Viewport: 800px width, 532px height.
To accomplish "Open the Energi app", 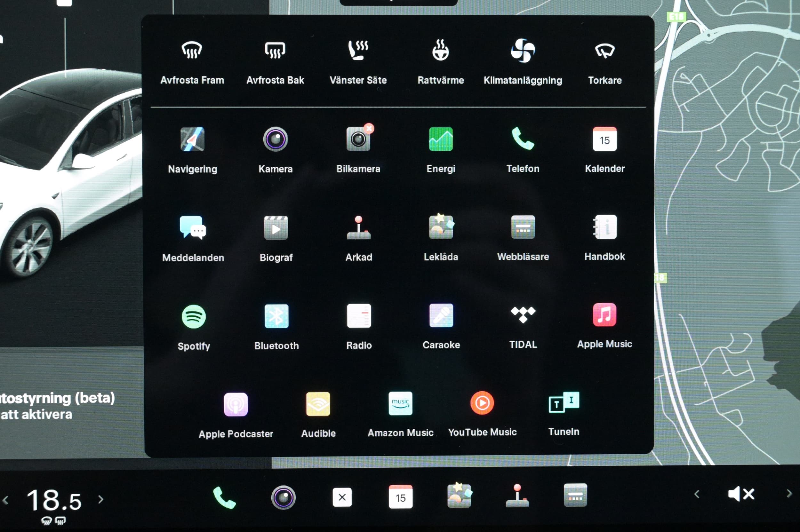I will point(441,151).
